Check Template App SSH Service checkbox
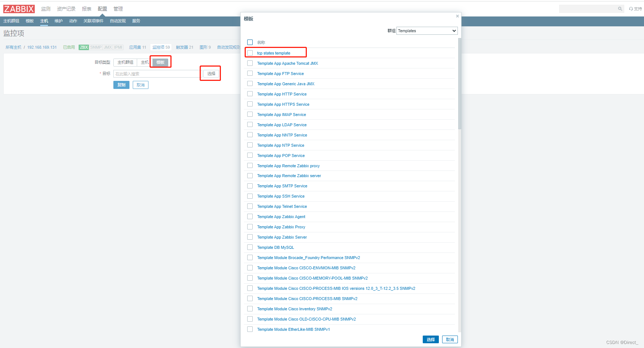644x348 pixels. click(x=250, y=196)
